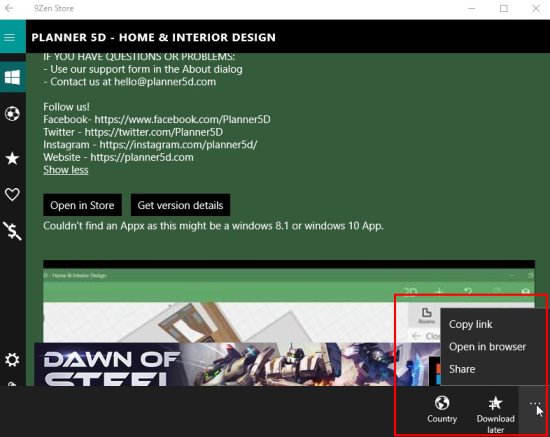Maximize the 9Zen Store window
Image resolution: width=550 pixels, height=437 pixels.
point(504,8)
